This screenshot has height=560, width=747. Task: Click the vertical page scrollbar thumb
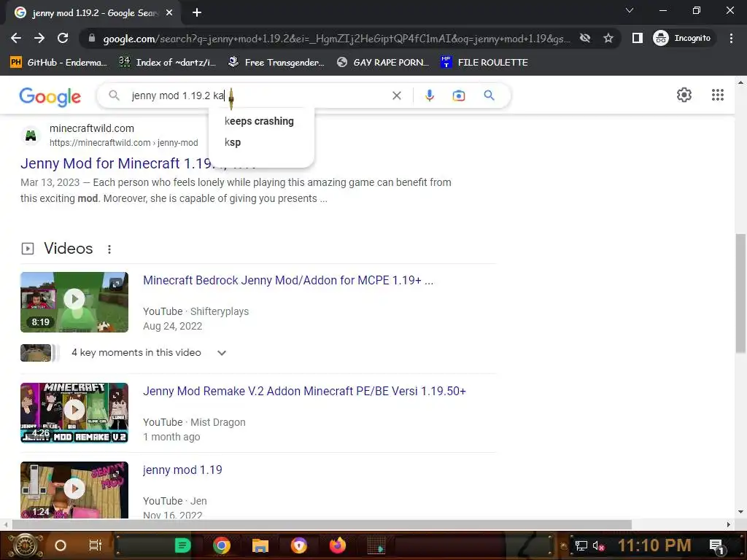coord(740,293)
